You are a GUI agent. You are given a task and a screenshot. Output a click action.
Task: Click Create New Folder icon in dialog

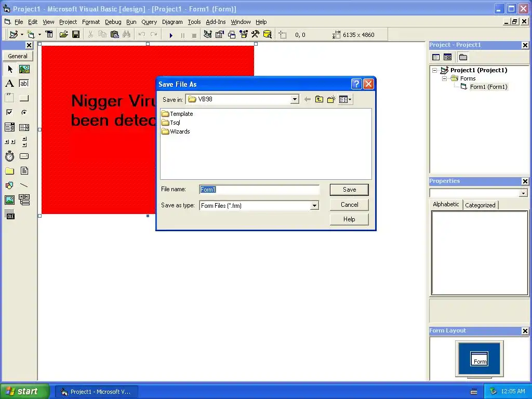(x=331, y=99)
